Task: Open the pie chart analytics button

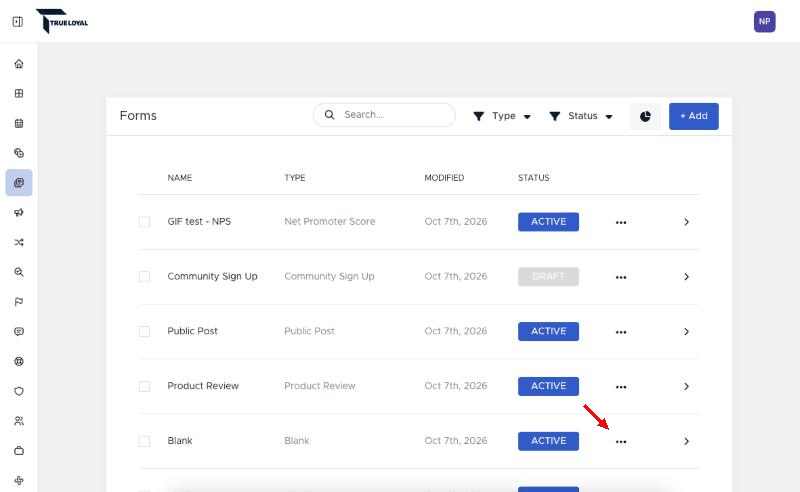Action: point(645,116)
